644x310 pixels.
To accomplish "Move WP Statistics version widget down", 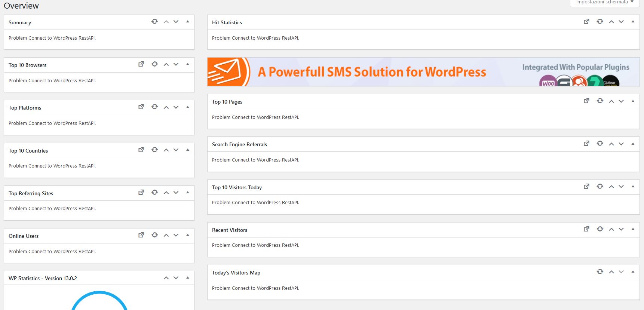I will coord(176,278).
